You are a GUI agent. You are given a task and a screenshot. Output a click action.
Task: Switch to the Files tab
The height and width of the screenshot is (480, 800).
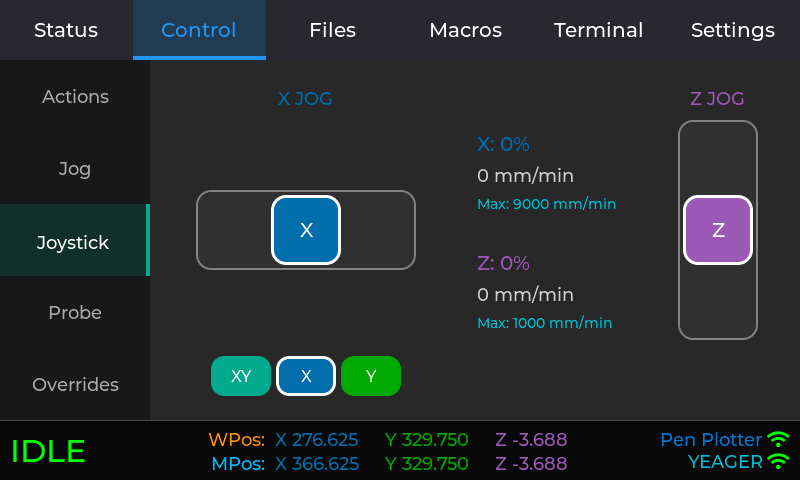(332, 30)
